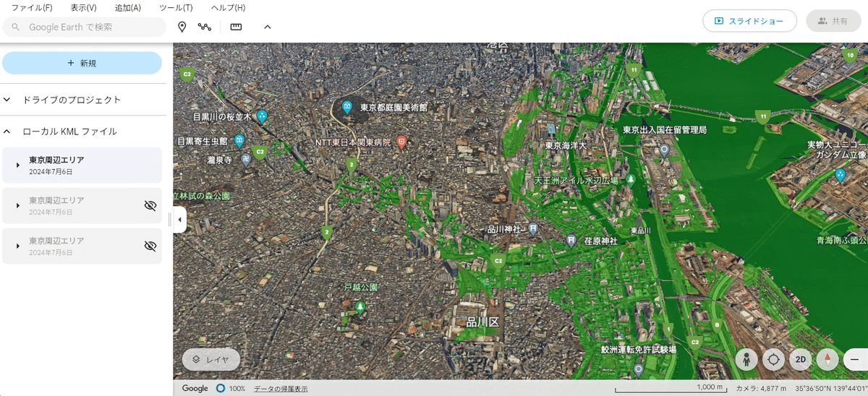Open the 表示(V) menu
This screenshot has width=868, height=396.
(84, 8)
